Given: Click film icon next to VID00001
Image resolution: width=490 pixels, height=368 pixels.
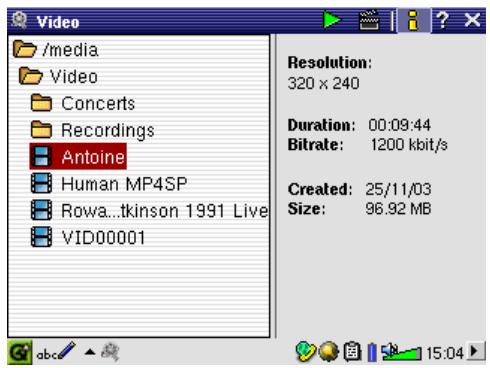Looking at the screenshot, I should [x=42, y=237].
